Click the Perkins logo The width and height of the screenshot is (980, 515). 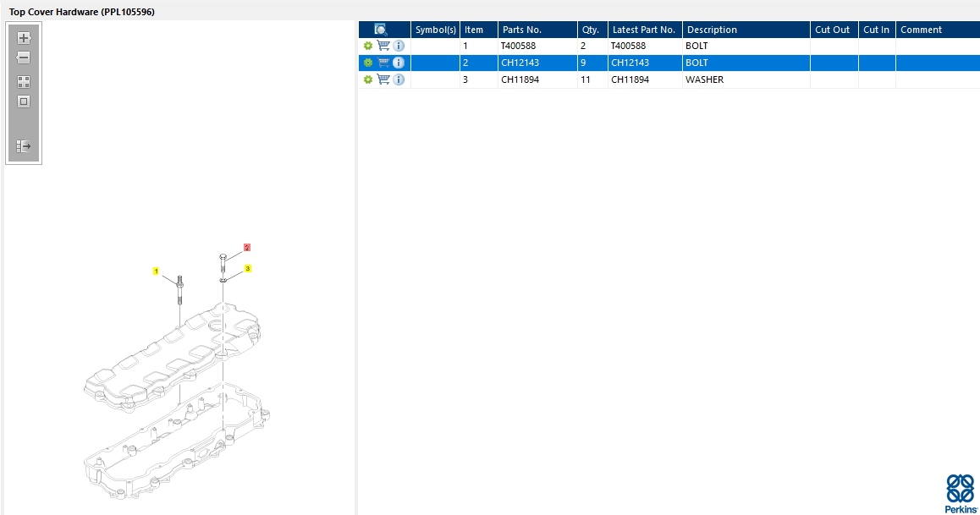(x=961, y=494)
